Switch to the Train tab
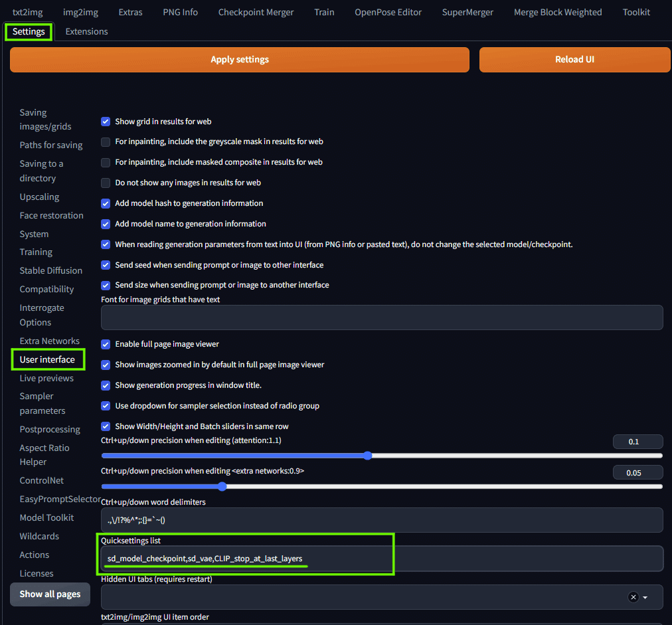The image size is (672, 625). point(324,12)
